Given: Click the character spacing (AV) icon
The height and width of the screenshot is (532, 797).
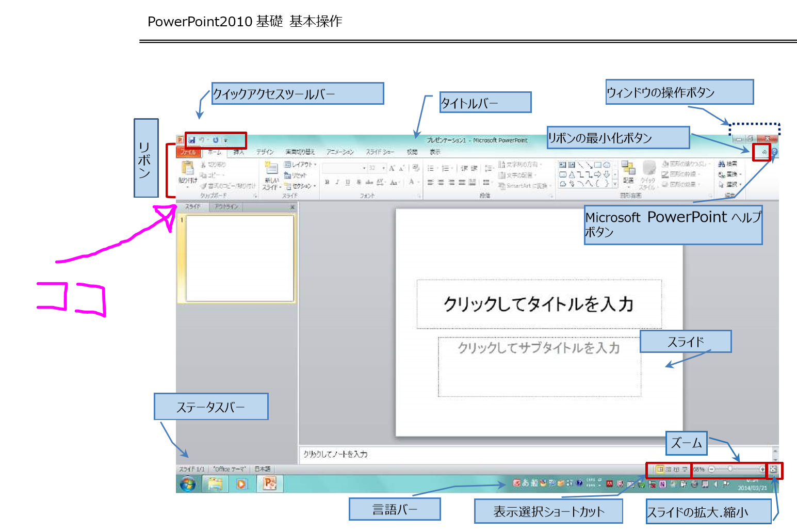Looking at the screenshot, I should (x=381, y=182).
